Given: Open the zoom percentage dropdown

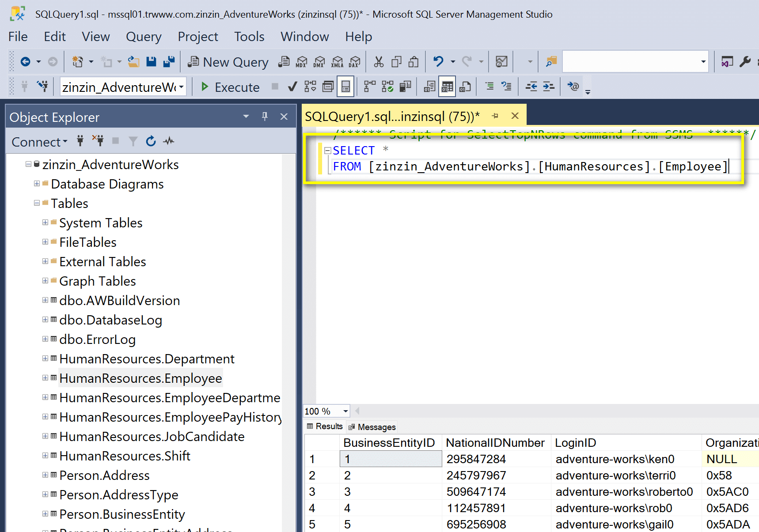Looking at the screenshot, I should click(x=345, y=411).
